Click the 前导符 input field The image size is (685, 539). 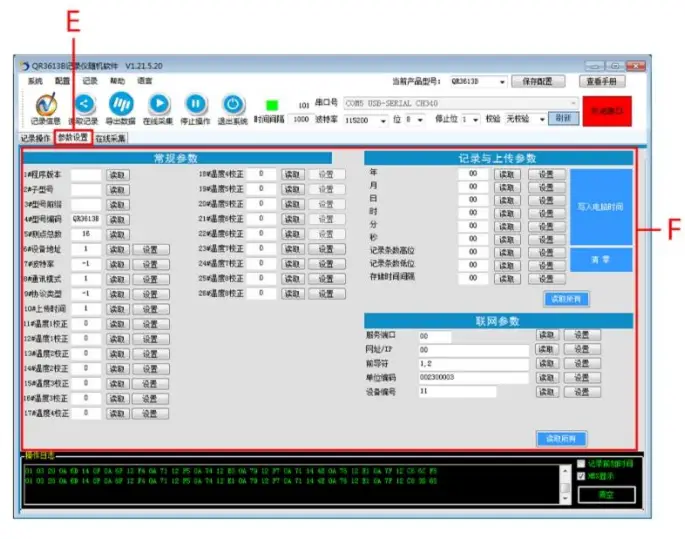tap(474, 363)
